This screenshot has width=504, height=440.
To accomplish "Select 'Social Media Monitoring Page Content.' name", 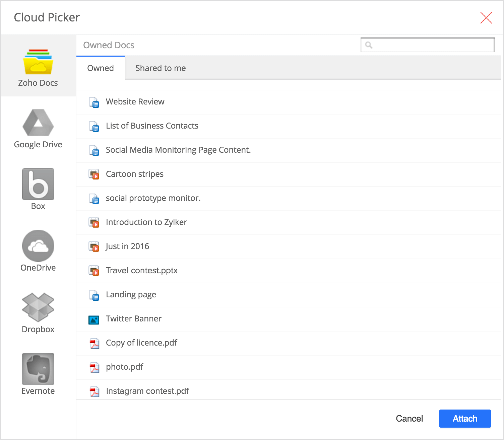I will pos(178,150).
